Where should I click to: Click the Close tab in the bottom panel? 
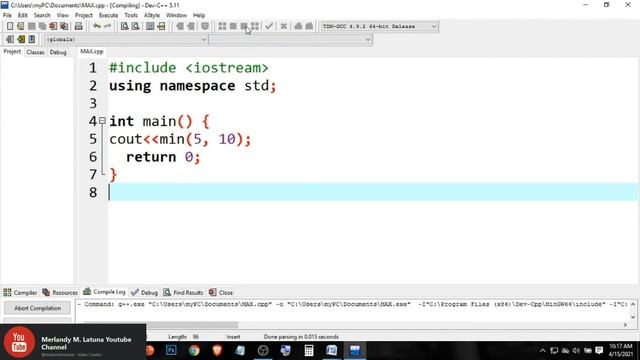coord(221,293)
